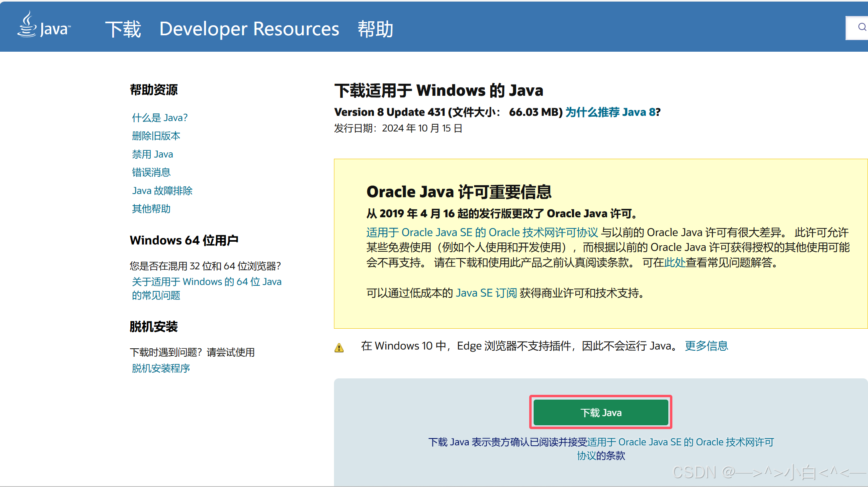868x487 pixels.
Task: Open the 删除旧版本 link
Action: tap(156, 136)
